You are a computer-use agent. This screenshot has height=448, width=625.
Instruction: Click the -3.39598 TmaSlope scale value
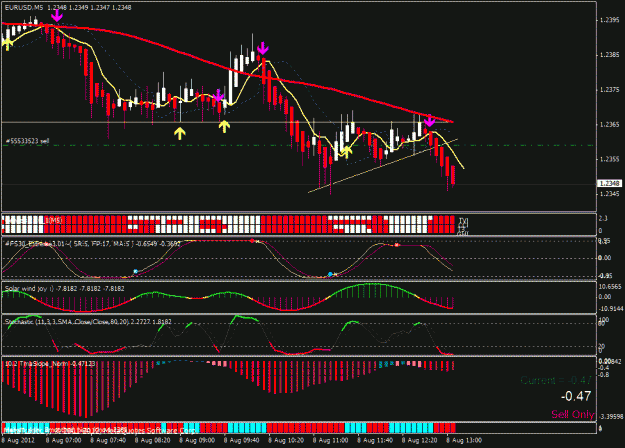(x=611, y=417)
